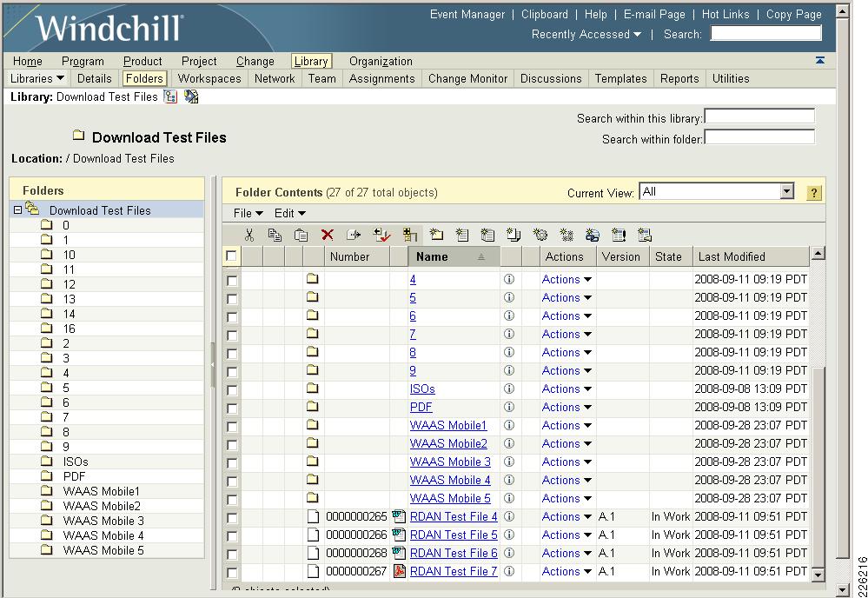Check the box for ISOs row
The height and width of the screenshot is (598, 868).
point(232,389)
